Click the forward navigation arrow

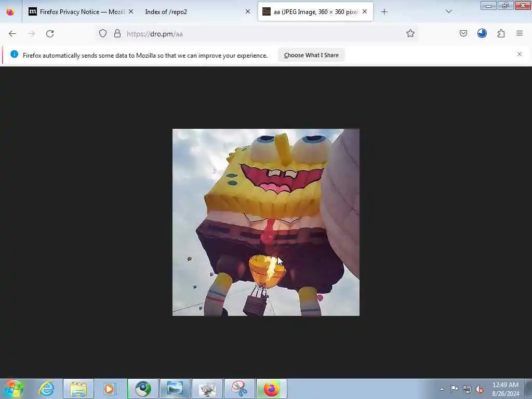pos(31,34)
